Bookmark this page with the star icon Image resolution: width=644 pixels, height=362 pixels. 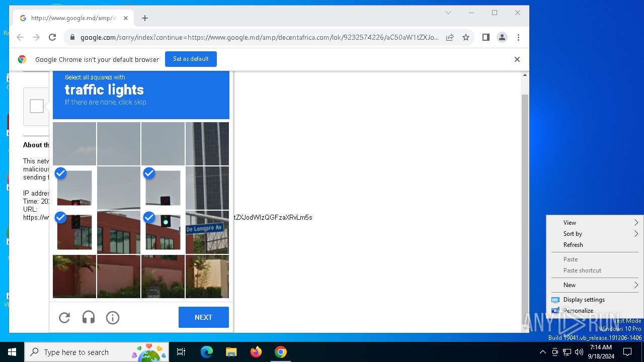point(466,37)
